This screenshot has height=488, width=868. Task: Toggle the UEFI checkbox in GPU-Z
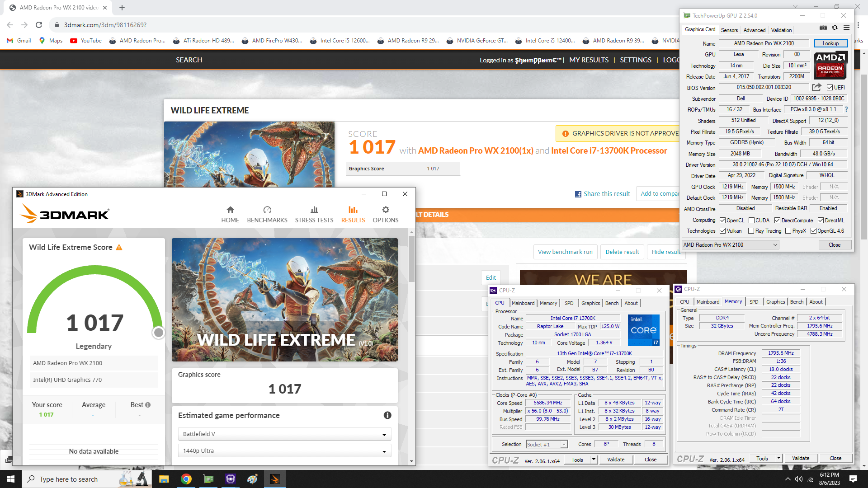click(830, 88)
